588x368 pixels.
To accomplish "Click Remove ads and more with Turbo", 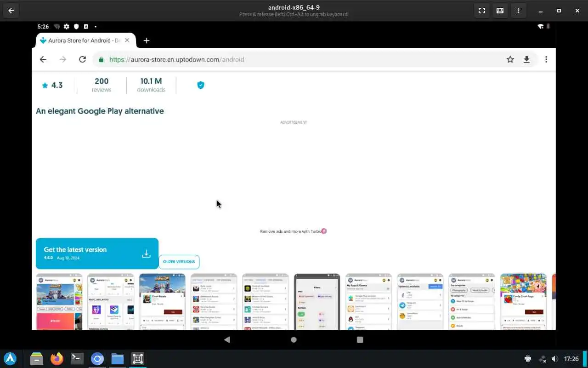I will tap(293, 231).
